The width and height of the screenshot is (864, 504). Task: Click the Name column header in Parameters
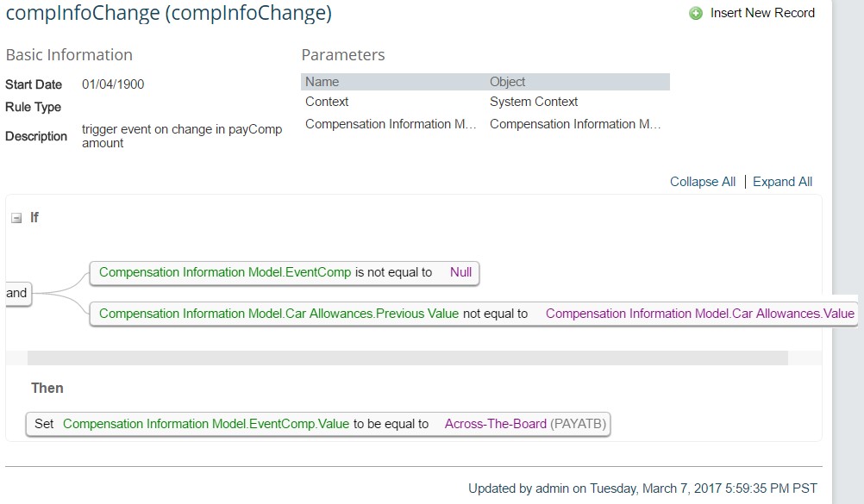[322, 82]
